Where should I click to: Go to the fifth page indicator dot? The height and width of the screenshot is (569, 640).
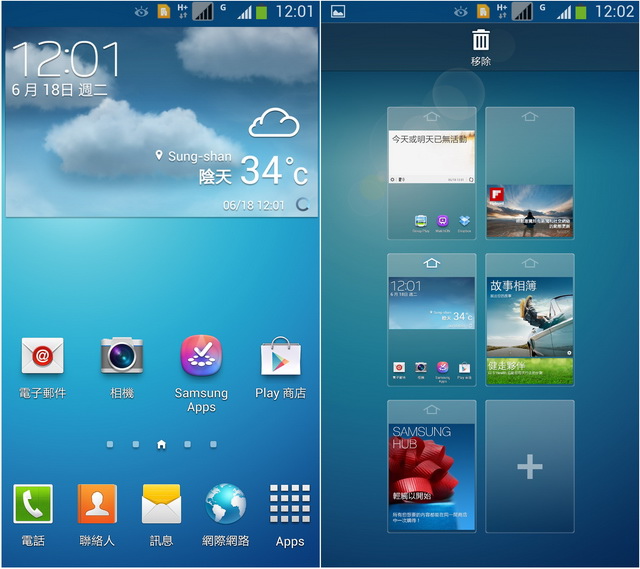(213, 444)
